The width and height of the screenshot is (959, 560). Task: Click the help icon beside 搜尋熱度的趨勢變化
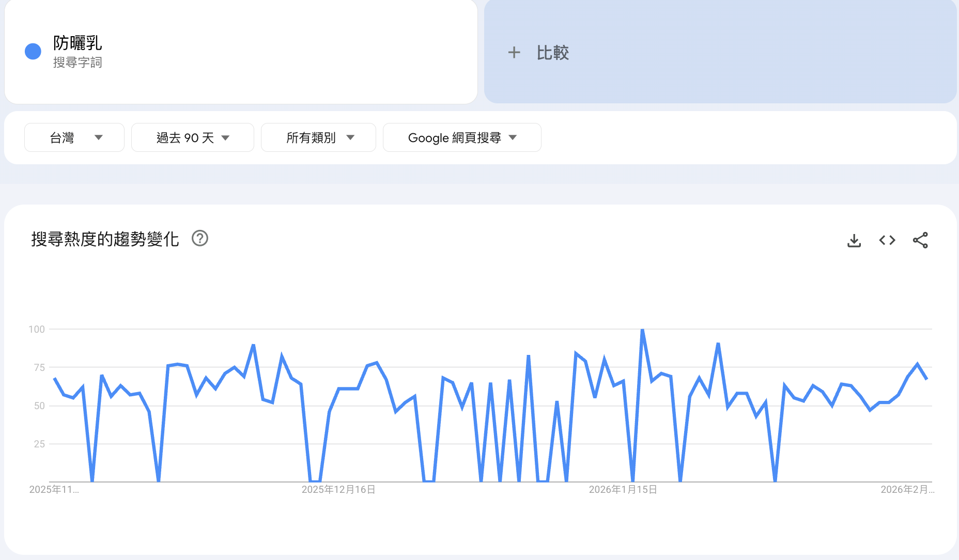pyautogui.click(x=200, y=238)
